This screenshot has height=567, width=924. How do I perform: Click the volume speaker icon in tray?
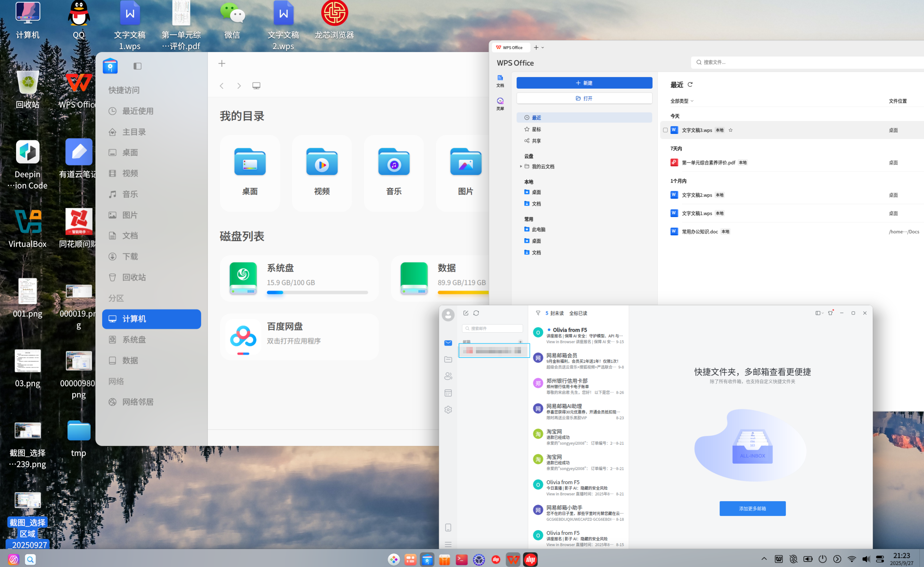coord(866,559)
